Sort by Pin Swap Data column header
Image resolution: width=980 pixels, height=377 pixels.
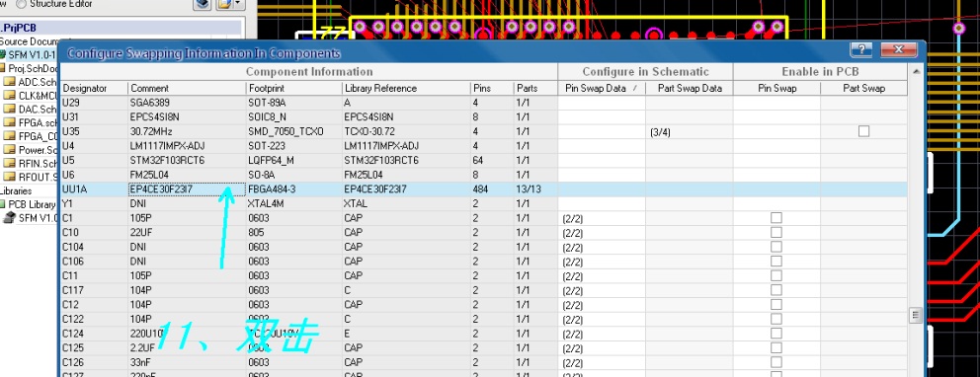click(602, 88)
